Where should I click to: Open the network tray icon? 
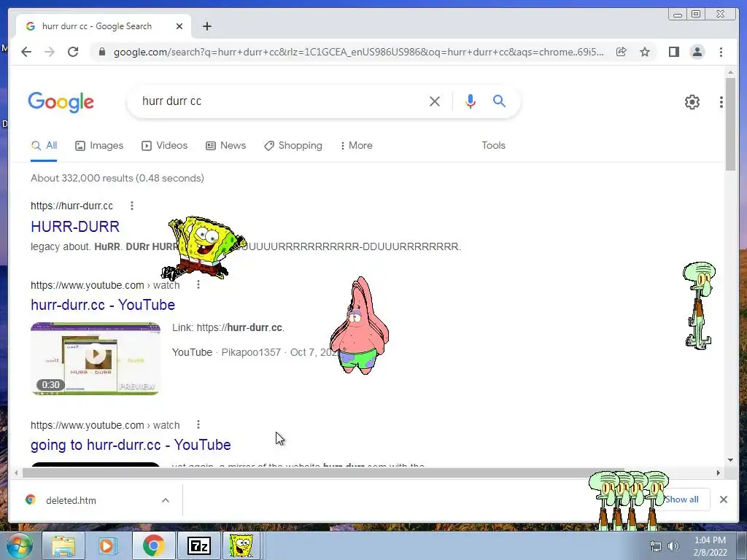tap(656, 547)
